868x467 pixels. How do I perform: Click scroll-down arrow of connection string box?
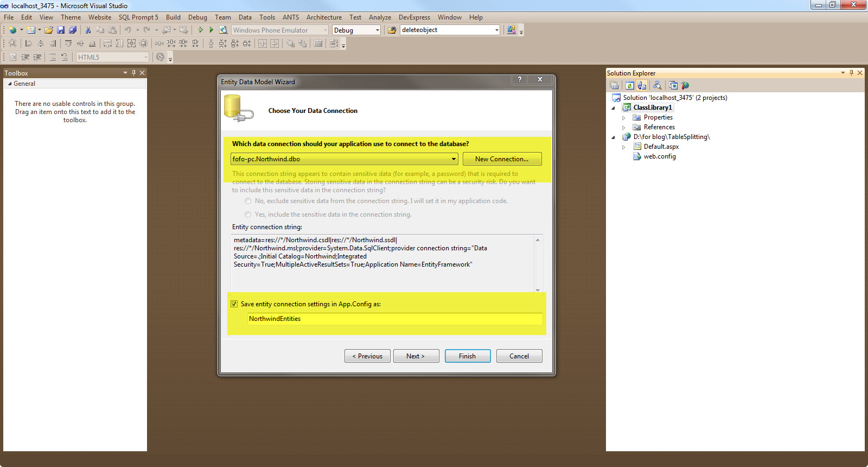pyautogui.click(x=538, y=290)
